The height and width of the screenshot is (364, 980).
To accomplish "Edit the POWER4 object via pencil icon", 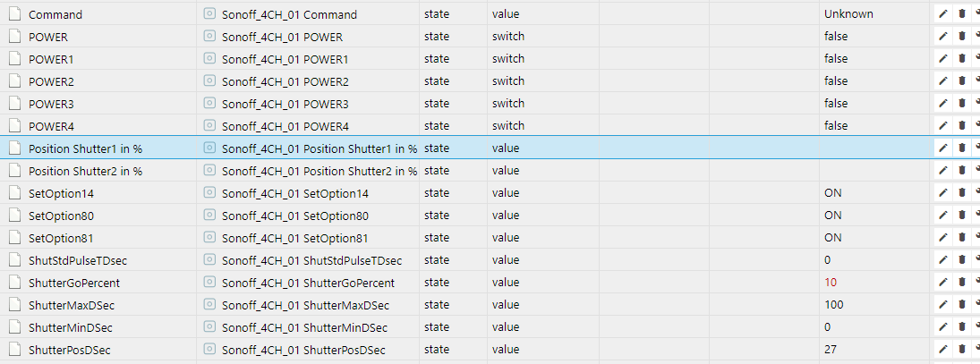I will click(x=943, y=126).
